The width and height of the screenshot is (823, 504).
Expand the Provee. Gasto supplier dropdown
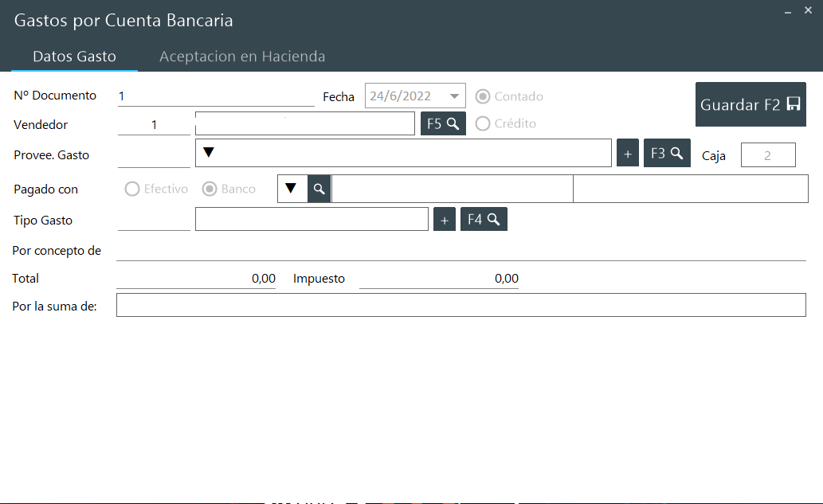[x=209, y=152]
